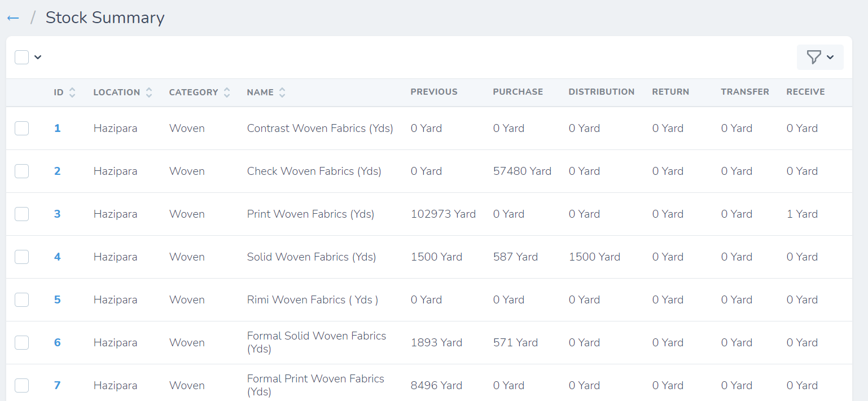
Task: Click the PREVIOUS column header
Action: coord(434,92)
